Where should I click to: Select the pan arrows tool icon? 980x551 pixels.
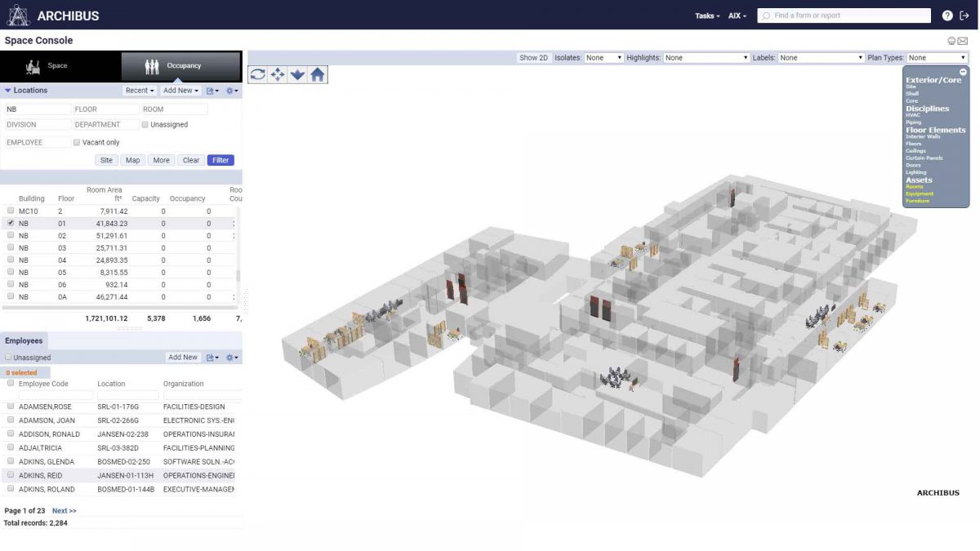point(278,74)
